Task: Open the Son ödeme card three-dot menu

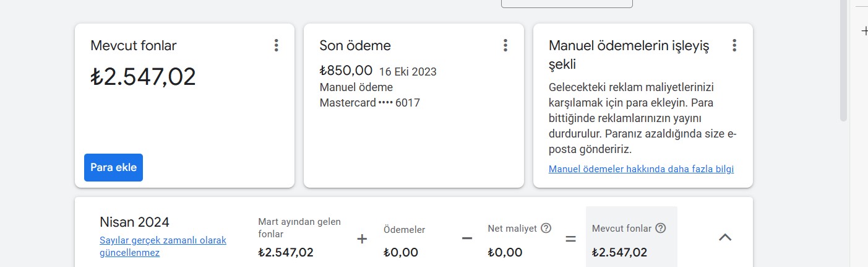Action: [x=505, y=45]
